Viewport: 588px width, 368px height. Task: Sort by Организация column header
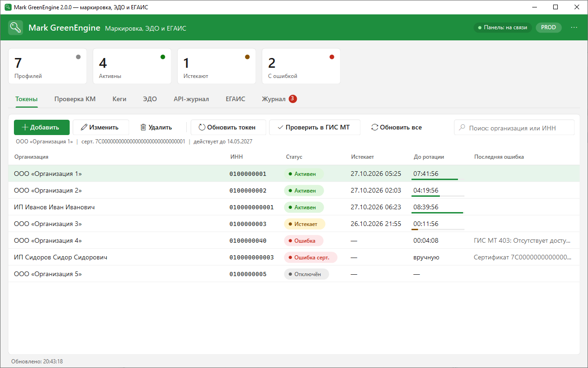click(31, 157)
